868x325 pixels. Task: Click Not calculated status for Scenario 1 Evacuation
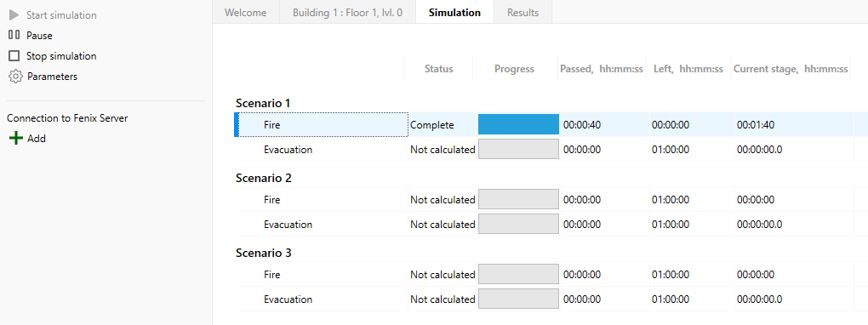(443, 150)
